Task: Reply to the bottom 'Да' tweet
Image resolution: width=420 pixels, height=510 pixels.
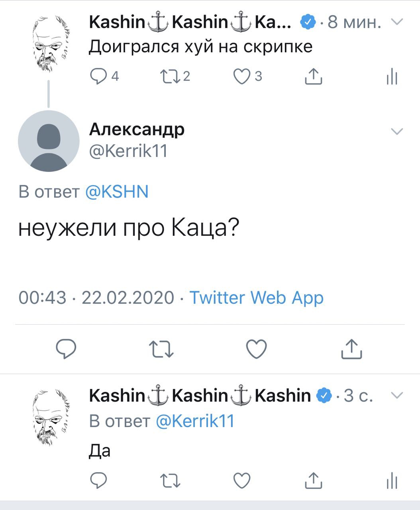Action: tap(98, 480)
